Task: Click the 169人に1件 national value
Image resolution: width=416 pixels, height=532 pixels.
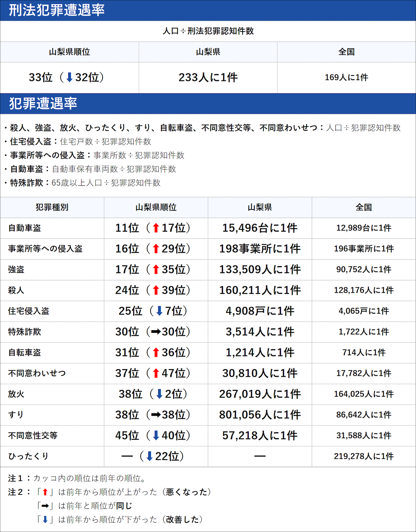Action: click(347, 78)
